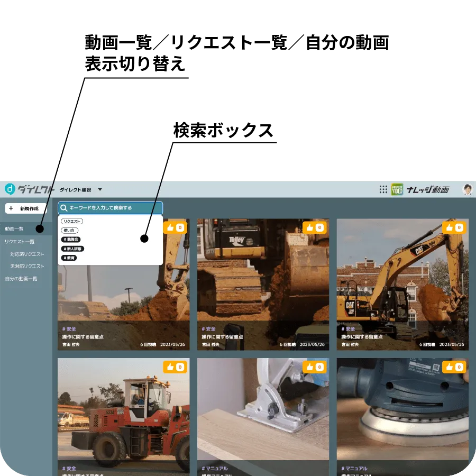Screen dimensions: 476x476
Task: Open the app launcher grid icon
Action: click(x=383, y=189)
